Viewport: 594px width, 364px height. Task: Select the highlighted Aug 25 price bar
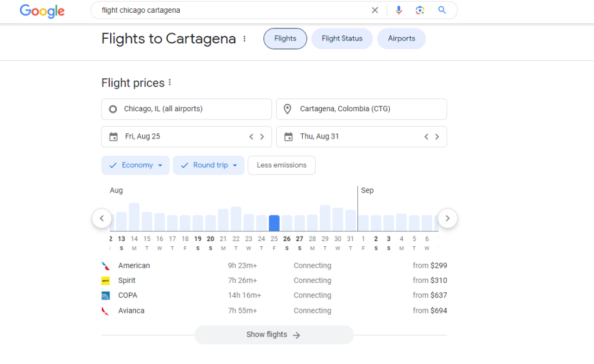click(x=274, y=223)
